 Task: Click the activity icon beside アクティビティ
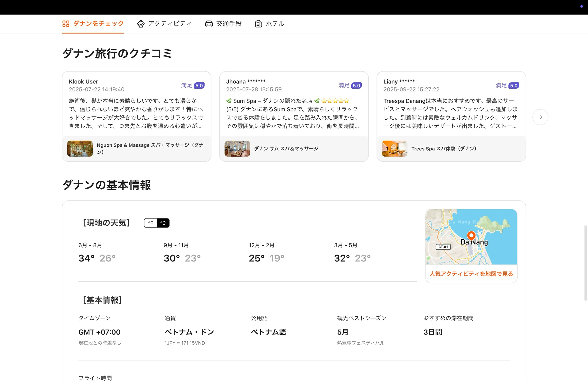click(x=141, y=24)
